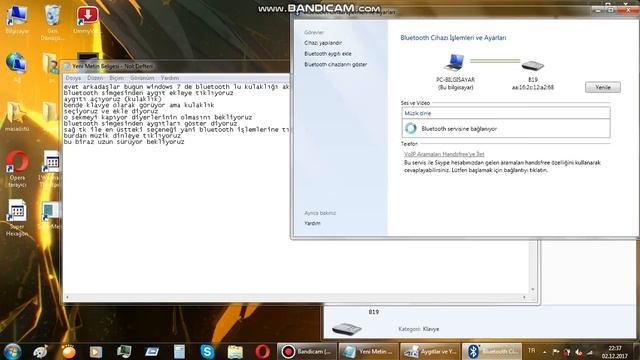Open Dosya menu in Not Defteri
The width and height of the screenshot is (640, 360).
click(x=73, y=78)
